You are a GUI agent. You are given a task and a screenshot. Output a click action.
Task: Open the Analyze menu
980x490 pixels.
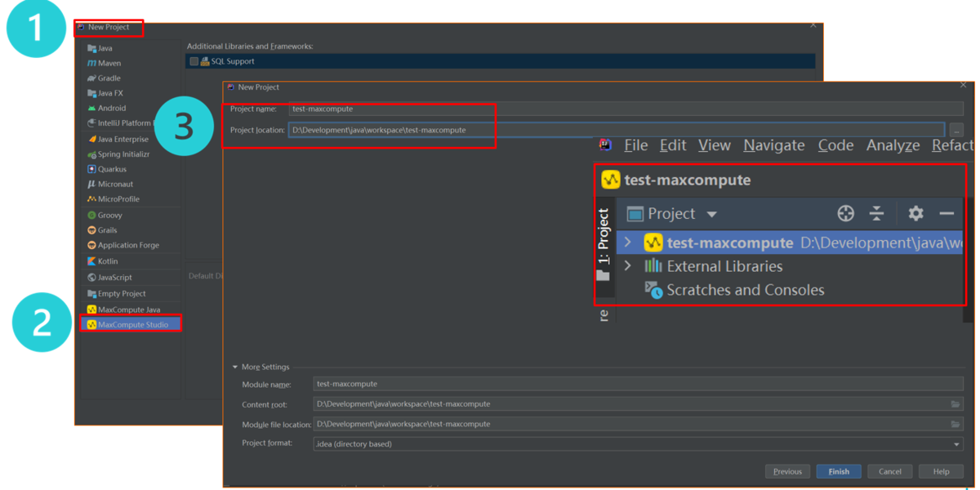click(x=893, y=145)
